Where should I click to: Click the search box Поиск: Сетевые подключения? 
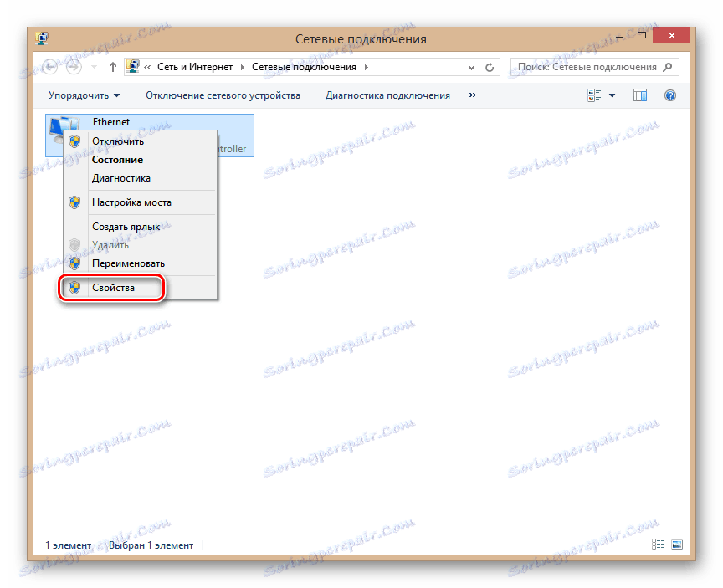coord(594,66)
